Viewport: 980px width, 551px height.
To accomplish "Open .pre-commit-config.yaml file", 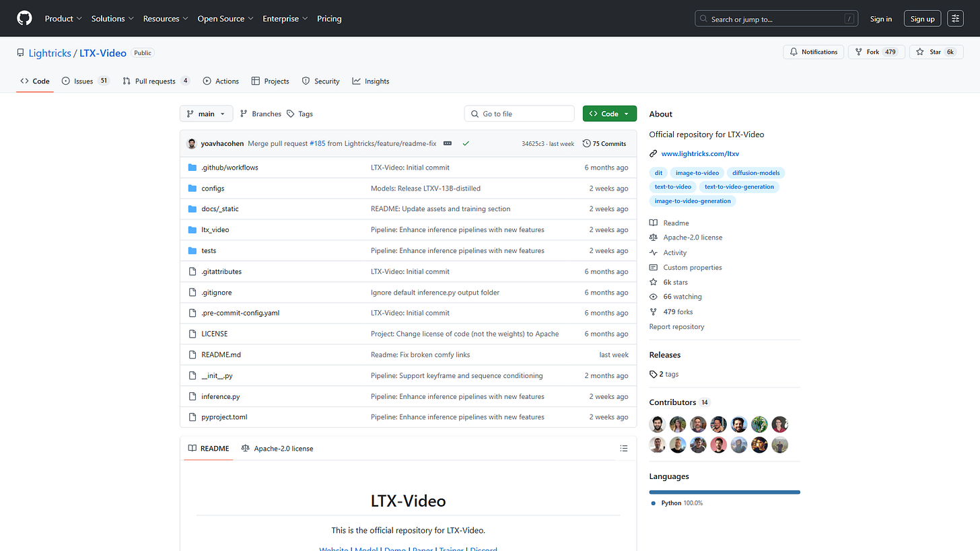I will tap(240, 314).
